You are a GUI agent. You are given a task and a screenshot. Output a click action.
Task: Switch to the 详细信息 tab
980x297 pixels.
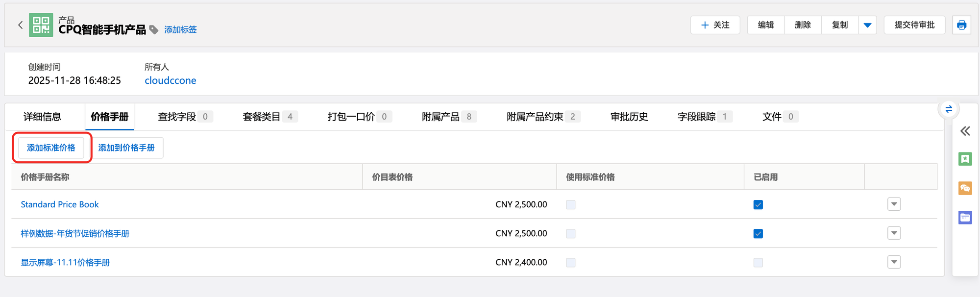pos(42,117)
